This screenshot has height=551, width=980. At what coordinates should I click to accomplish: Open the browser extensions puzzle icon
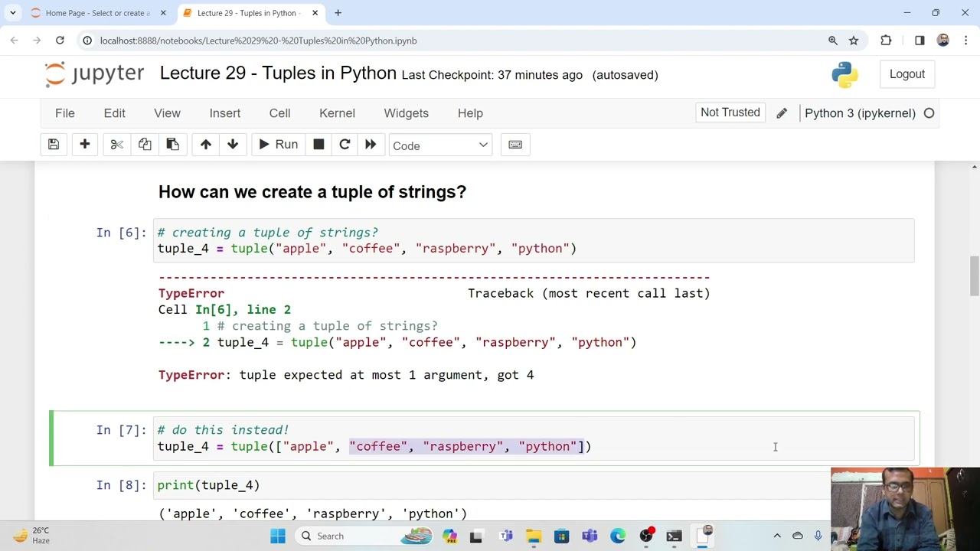pos(886,41)
